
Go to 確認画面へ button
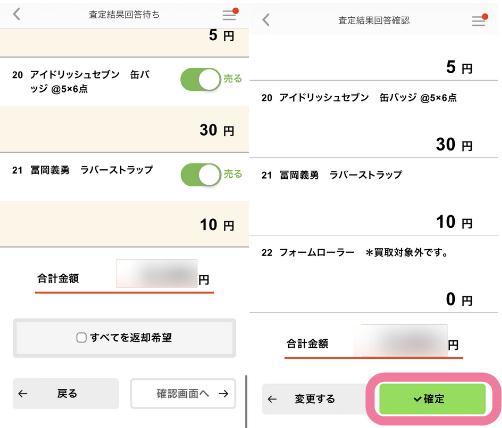183,394
